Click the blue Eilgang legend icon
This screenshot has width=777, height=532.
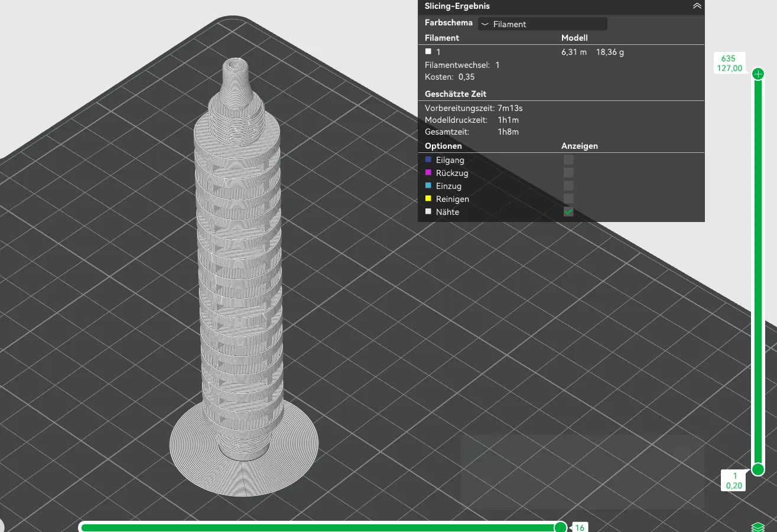[x=428, y=159]
